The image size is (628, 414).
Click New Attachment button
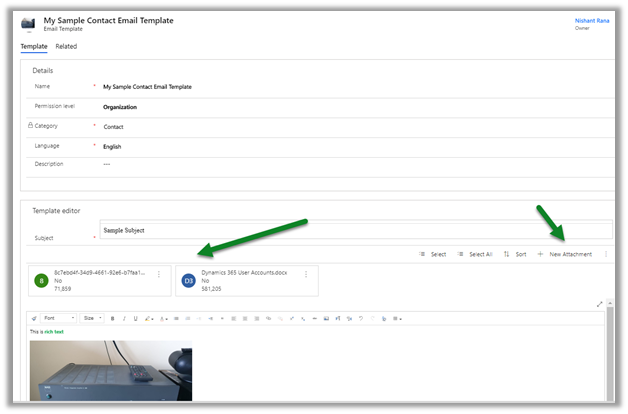(x=564, y=254)
